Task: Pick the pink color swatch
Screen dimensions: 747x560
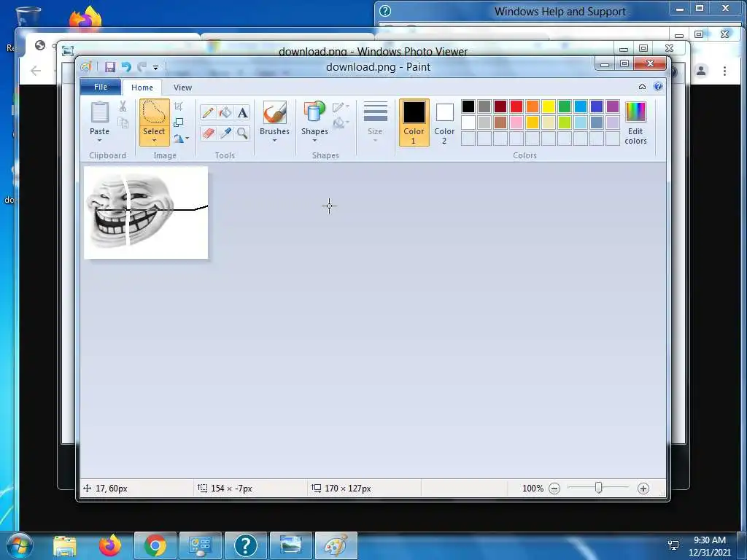Action: (516, 122)
